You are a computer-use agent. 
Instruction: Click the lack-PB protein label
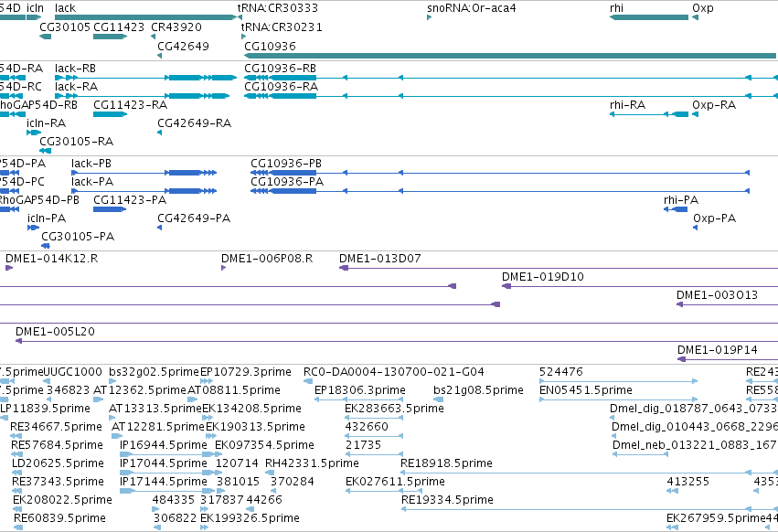[91, 164]
